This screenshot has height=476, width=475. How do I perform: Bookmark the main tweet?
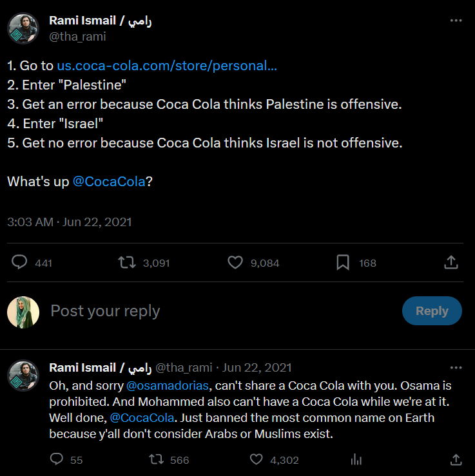343,262
